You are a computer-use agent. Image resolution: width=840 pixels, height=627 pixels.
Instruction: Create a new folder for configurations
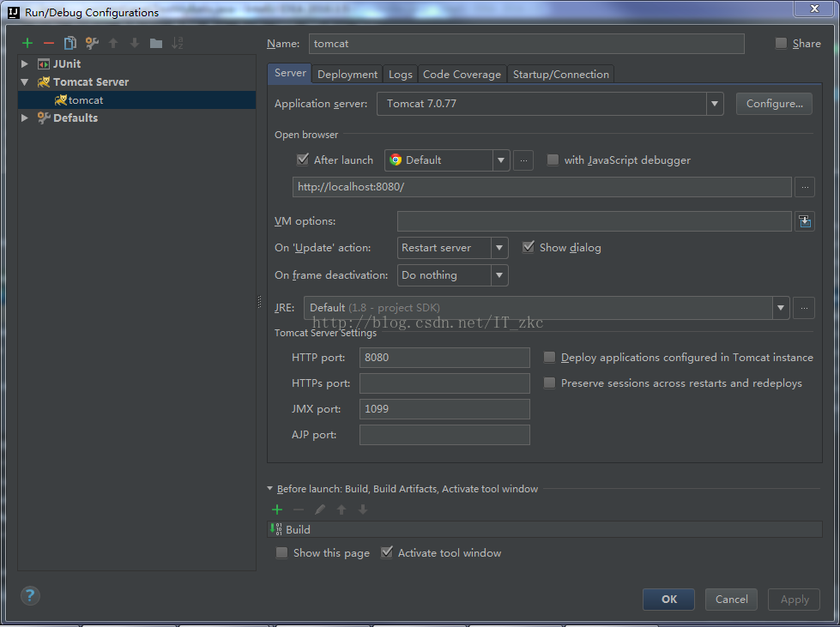point(156,44)
